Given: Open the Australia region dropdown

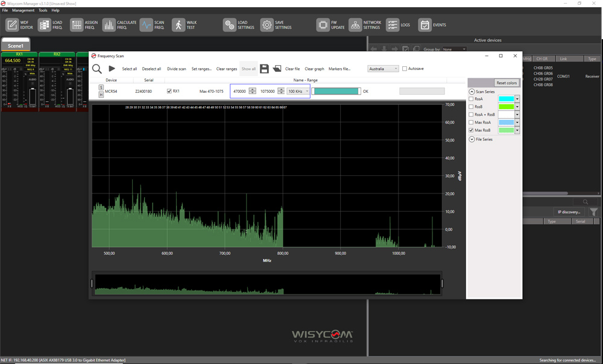Looking at the screenshot, I should [x=383, y=69].
